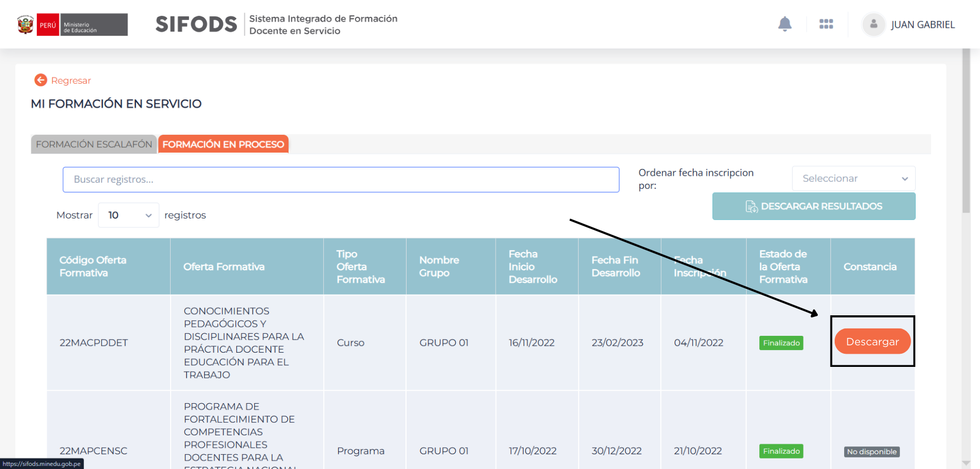
Task: Click the Ministerio de Educación logo
Action: pyautogui.click(x=93, y=25)
